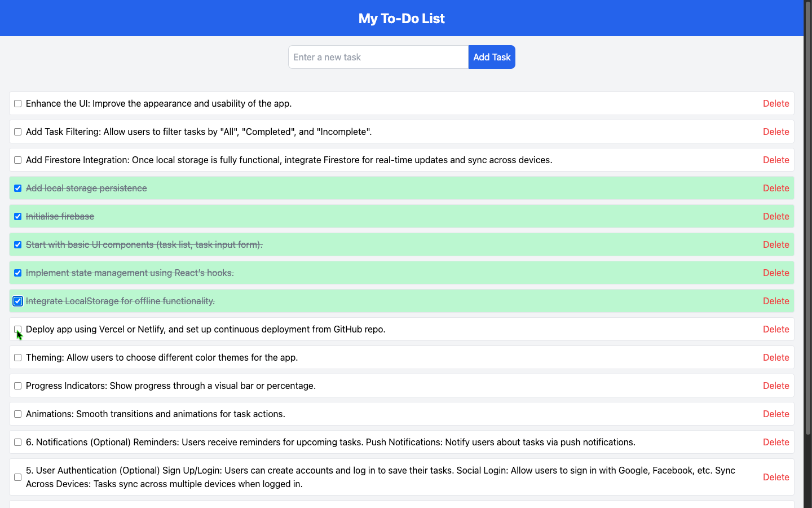812x508 pixels.
Task: Click the Add Task button
Action: click(x=492, y=57)
